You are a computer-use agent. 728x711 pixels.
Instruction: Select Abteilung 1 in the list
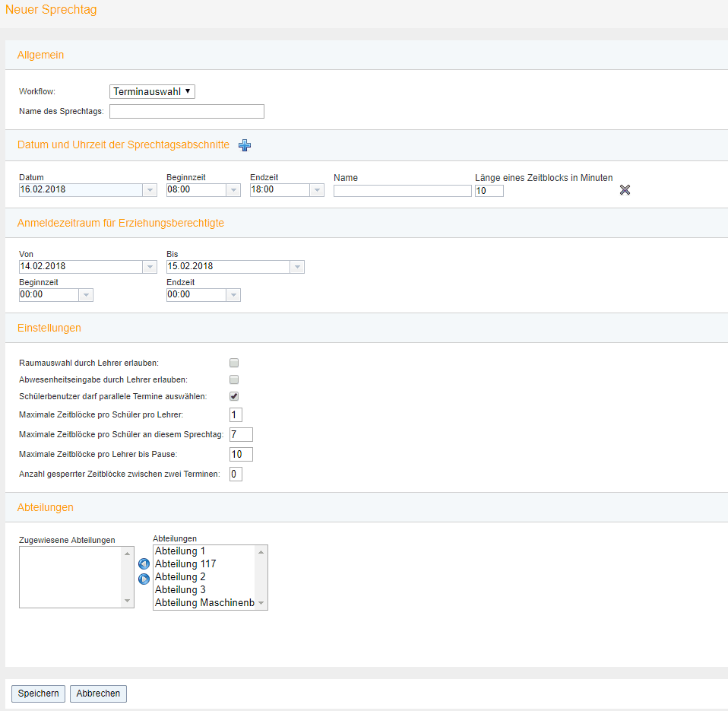(x=204, y=551)
